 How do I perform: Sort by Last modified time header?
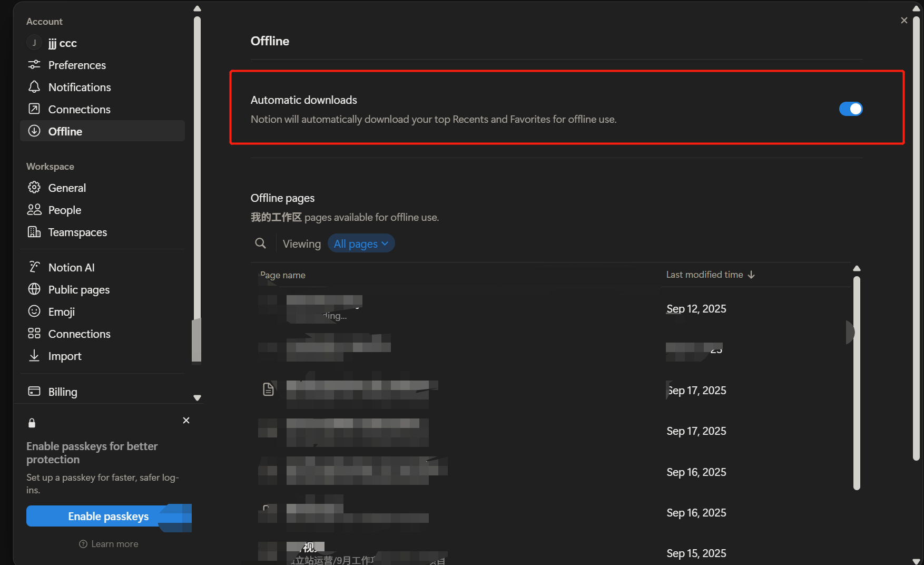[x=710, y=275]
